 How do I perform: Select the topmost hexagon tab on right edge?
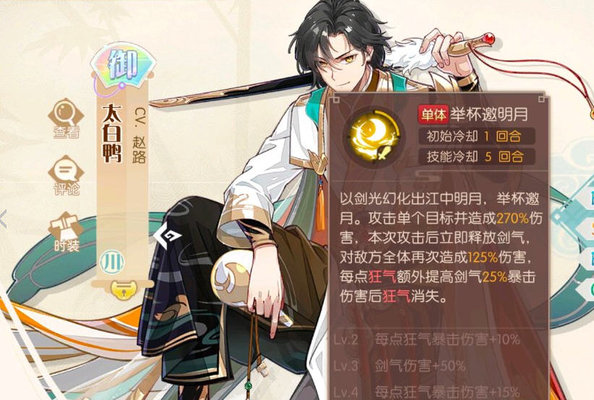pos(586,196)
